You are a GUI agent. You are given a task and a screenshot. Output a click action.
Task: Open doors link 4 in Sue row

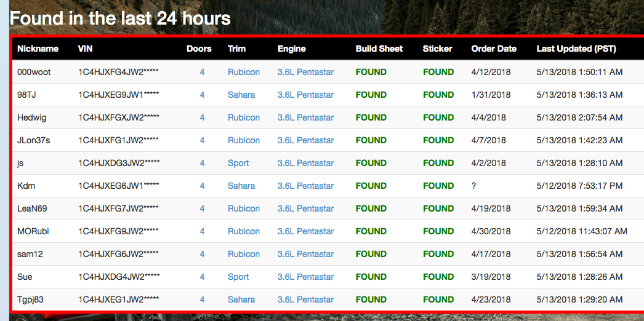click(202, 277)
